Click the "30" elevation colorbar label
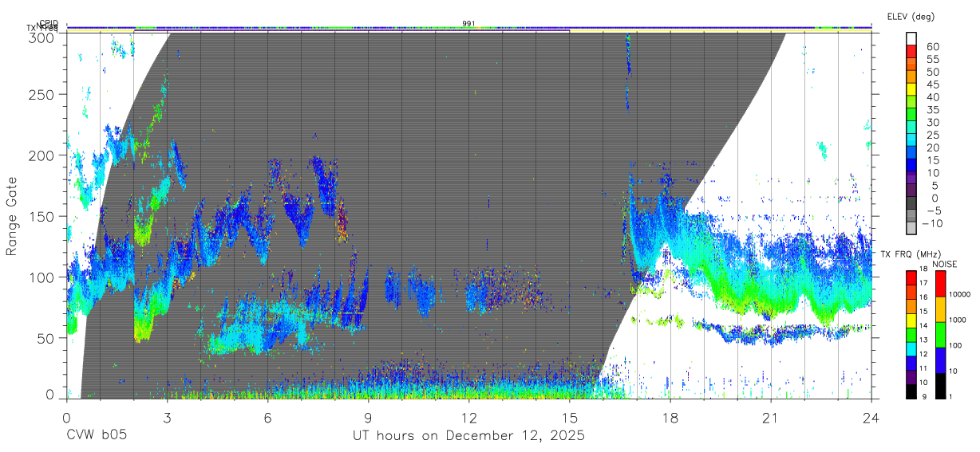Viewport: 980px width, 452px height. tap(933, 122)
